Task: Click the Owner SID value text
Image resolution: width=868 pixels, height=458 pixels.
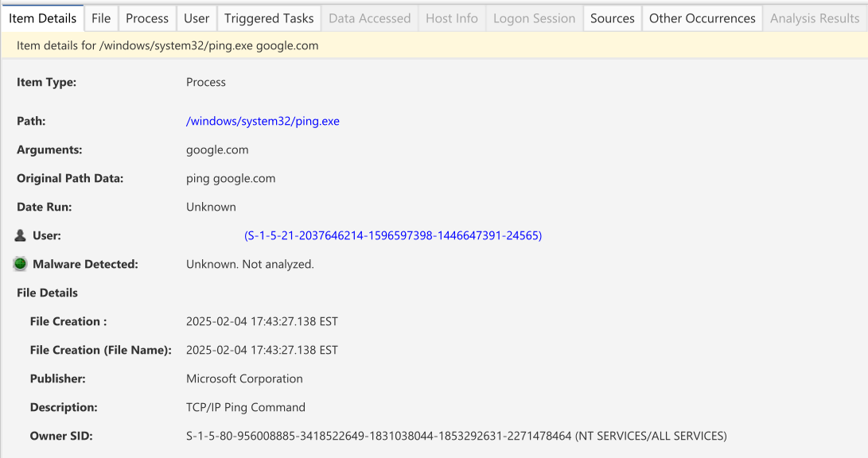Action: 456,436
